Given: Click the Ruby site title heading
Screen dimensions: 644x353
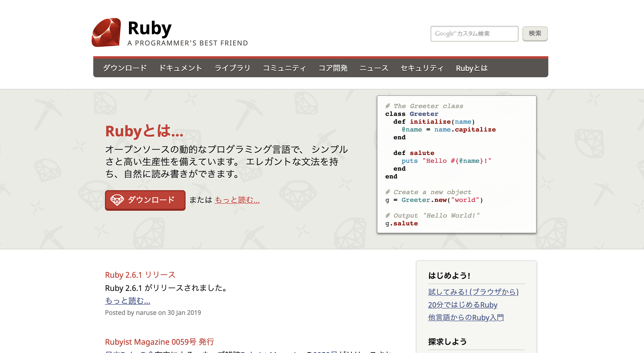Looking at the screenshot, I should 149,28.
